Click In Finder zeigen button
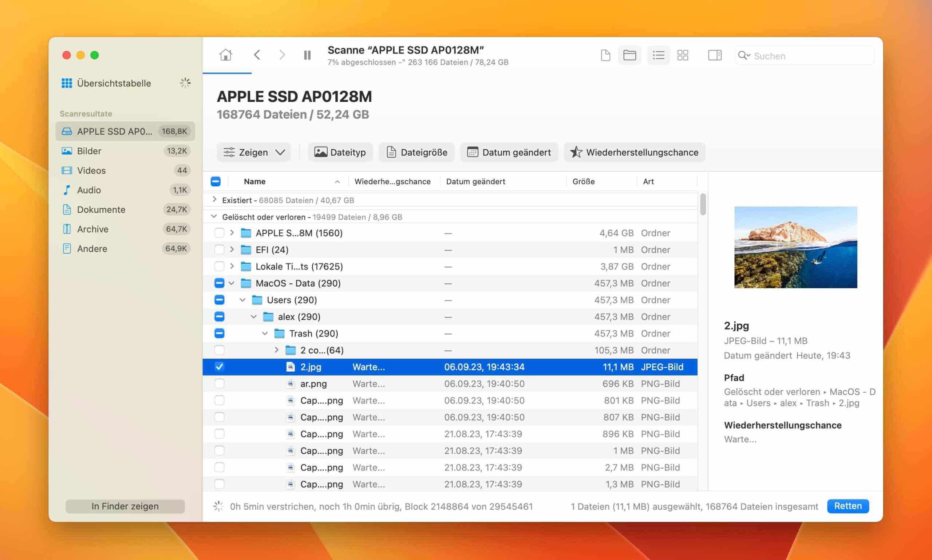 (x=125, y=506)
